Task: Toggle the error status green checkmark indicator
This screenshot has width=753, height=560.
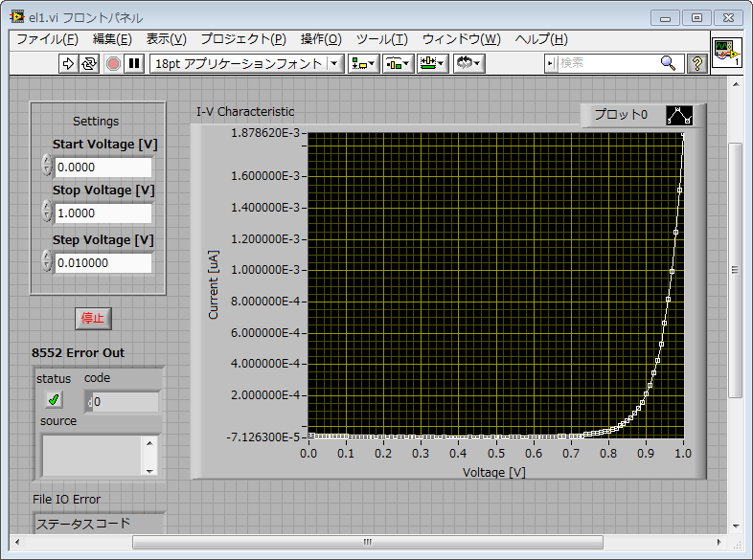Action: (54, 399)
